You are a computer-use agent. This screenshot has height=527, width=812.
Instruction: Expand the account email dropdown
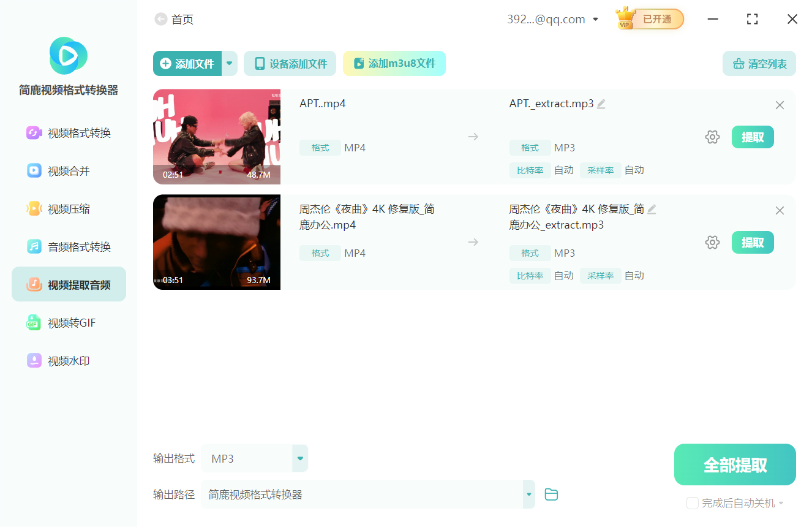pos(595,19)
